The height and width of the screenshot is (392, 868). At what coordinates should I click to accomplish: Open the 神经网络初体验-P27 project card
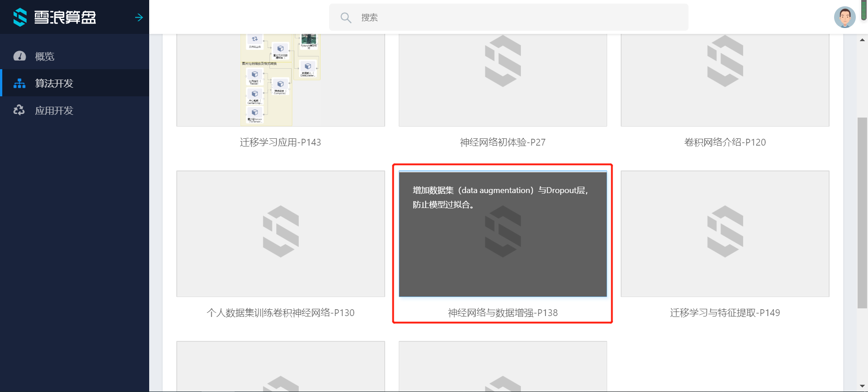[x=503, y=80]
